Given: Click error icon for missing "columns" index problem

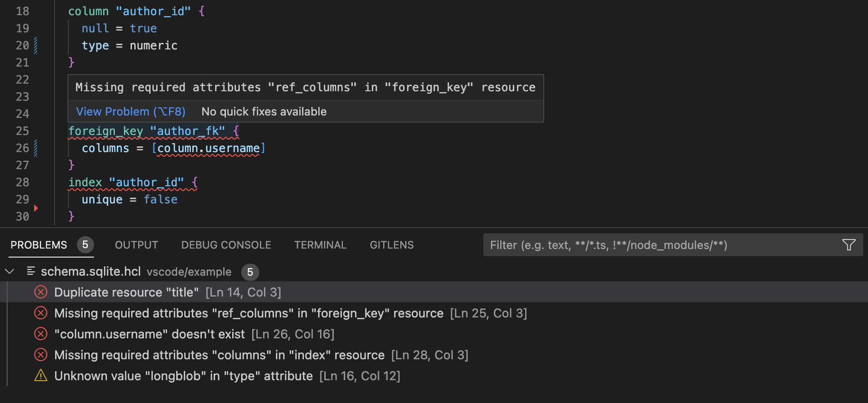Looking at the screenshot, I should [x=41, y=355].
